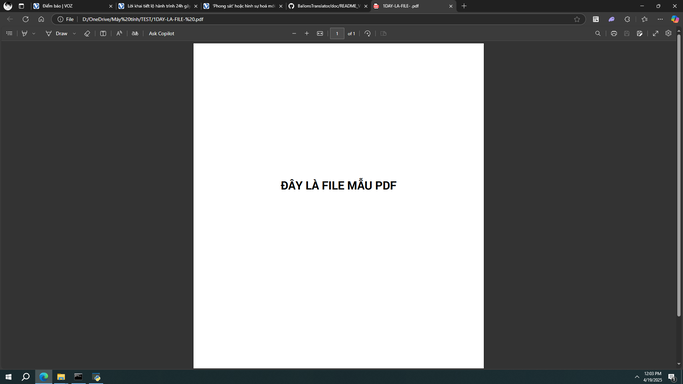Open the Python app in taskbar
The width and height of the screenshot is (683, 384).
(96, 377)
